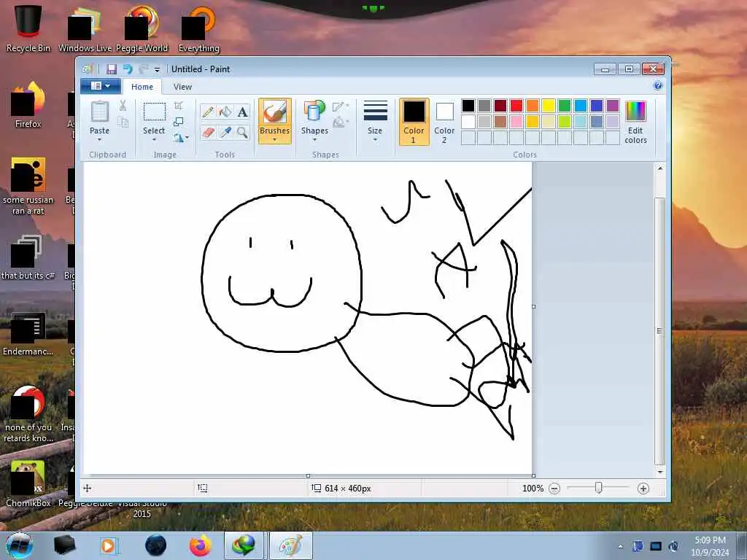747x560 pixels.
Task: Click the Size line thickness icon
Action: point(376,111)
